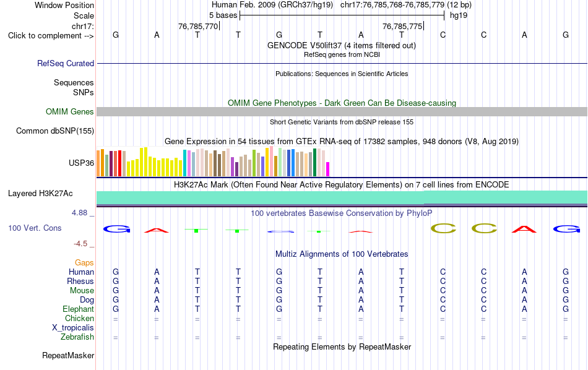Click the RefSeq Curated gene line
The image size is (588, 370).
(342, 63)
